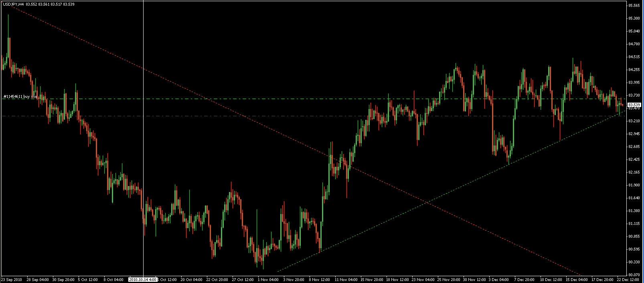The width and height of the screenshot is (644, 283).
Task: Select the #11454611 buy stop order label
Action: [x=20, y=97]
